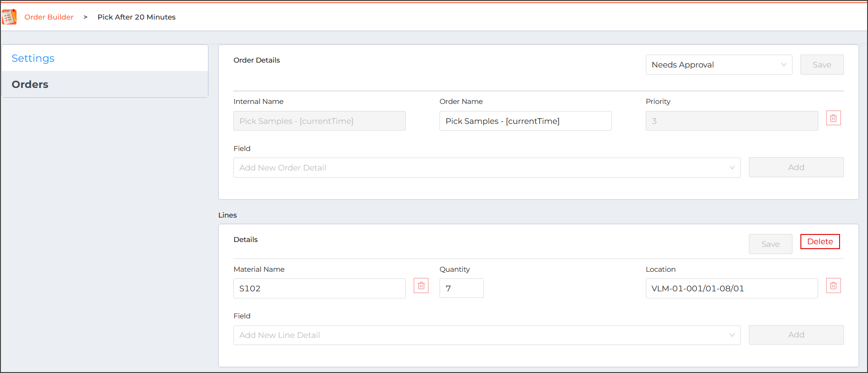
Task: Save the Order Details section
Action: tap(822, 65)
